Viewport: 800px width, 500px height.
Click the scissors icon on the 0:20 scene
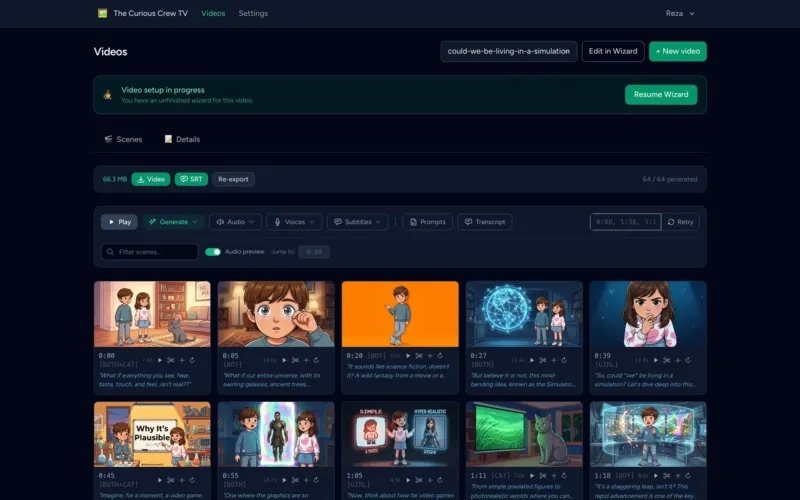419,356
